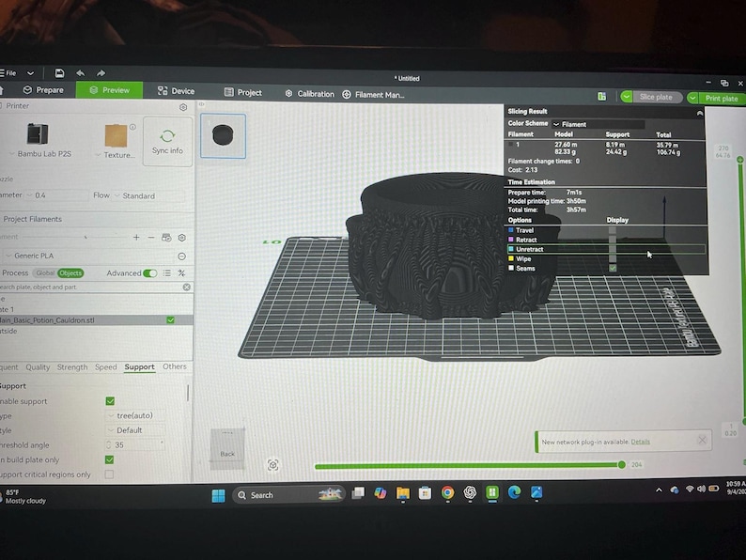Open the network plug-in Details link
The width and height of the screenshot is (746, 560).
point(640,442)
